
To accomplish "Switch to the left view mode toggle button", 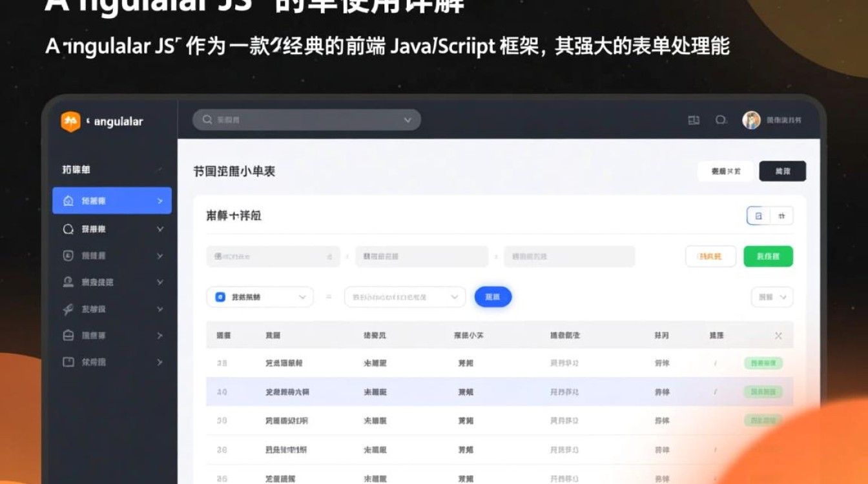I will pyautogui.click(x=759, y=216).
